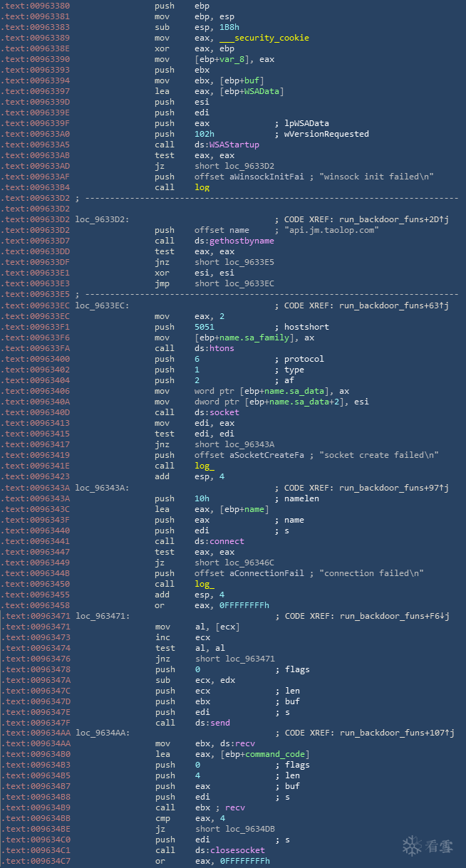The image size is (466, 868).
Task: Open the run_backdoor_funs+107 cross reference
Action: [x=398, y=733]
